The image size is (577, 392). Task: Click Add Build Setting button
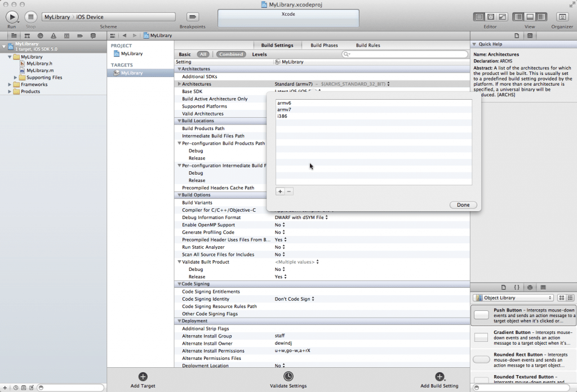point(440,380)
